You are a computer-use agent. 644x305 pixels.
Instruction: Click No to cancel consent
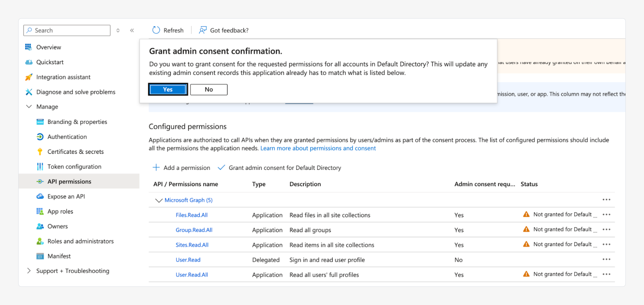click(208, 89)
